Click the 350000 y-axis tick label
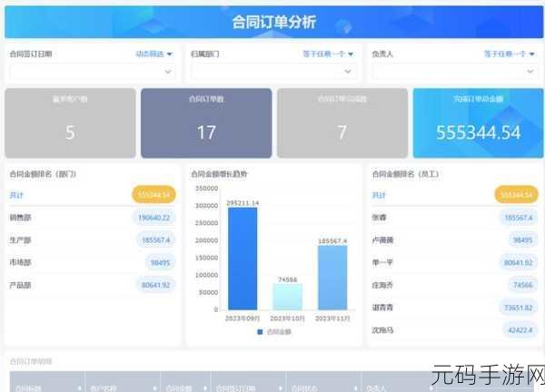 (x=206, y=189)
